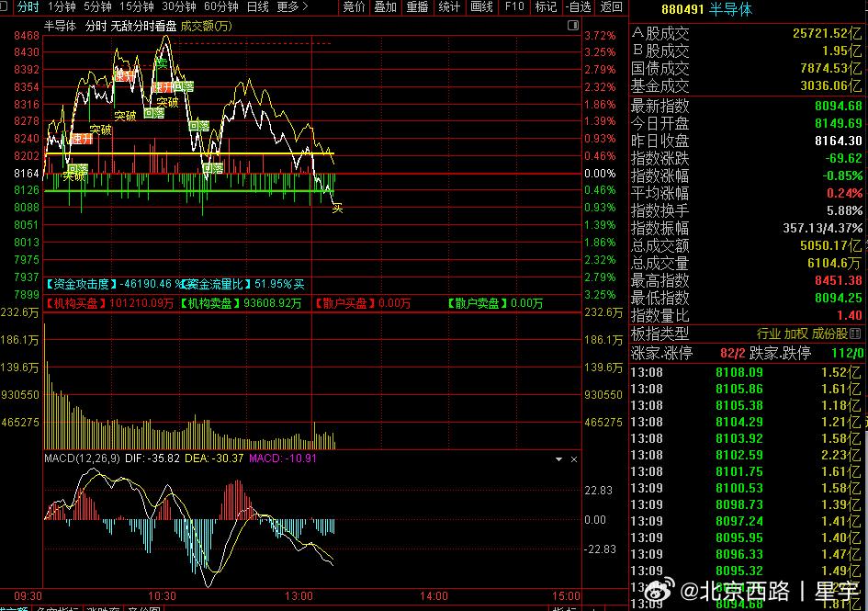
Task: Select the 30分钟 period tab
Action: click(x=179, y=6)
